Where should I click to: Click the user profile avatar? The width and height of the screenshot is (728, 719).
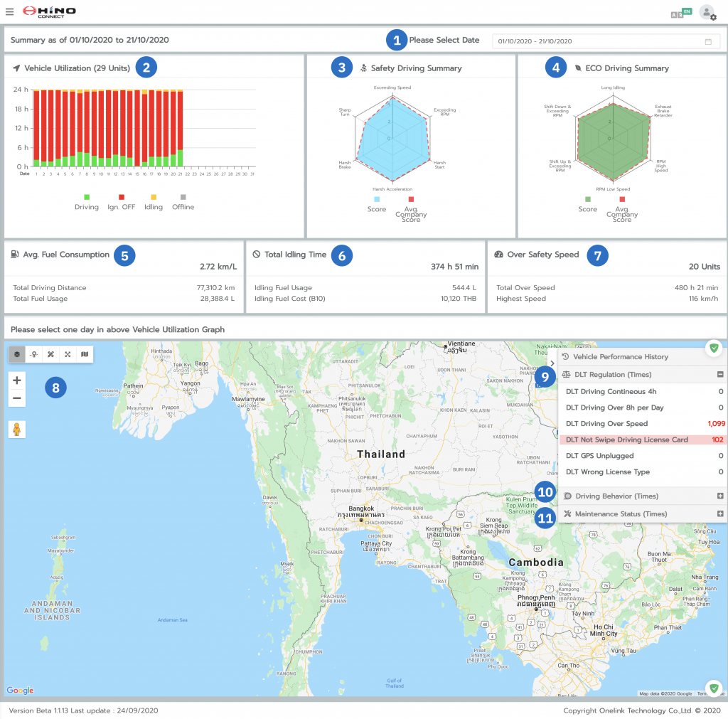706,12
